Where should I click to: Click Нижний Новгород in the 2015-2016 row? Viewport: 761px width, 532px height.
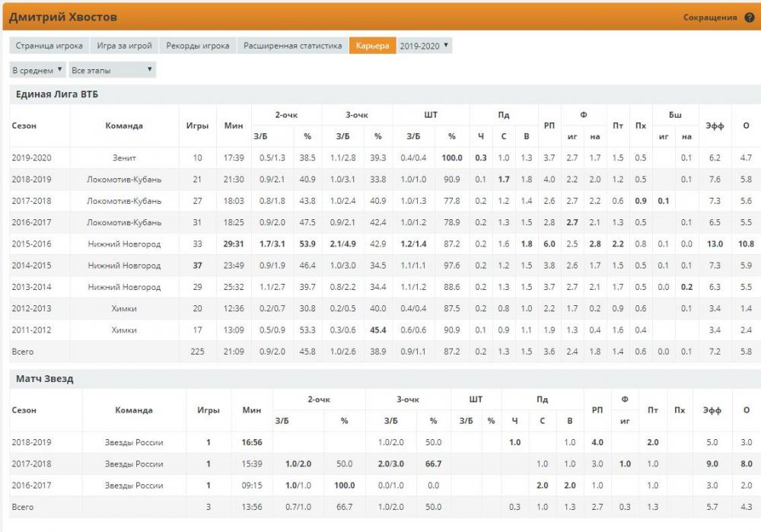[x=124, y=244]
